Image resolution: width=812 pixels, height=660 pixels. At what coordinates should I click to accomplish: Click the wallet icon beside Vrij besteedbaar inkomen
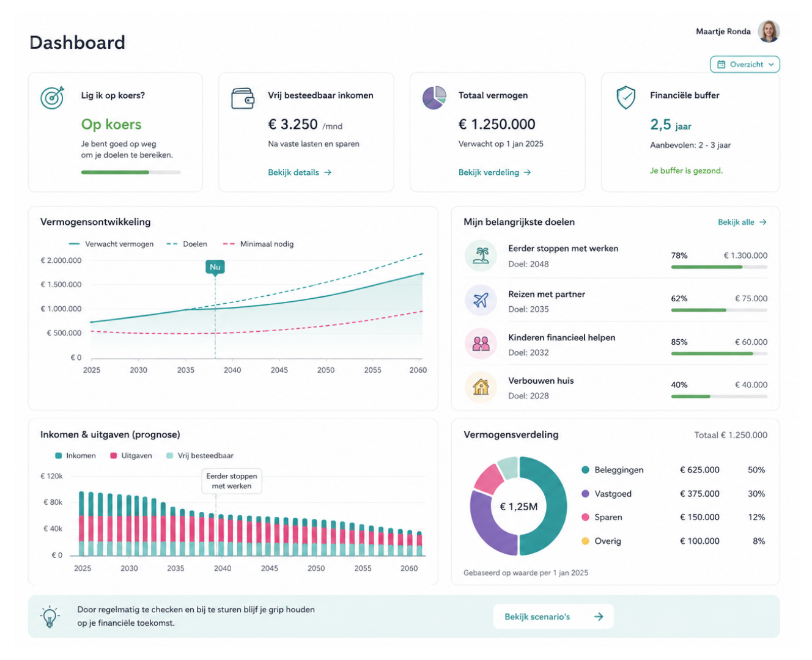(243, 98)
